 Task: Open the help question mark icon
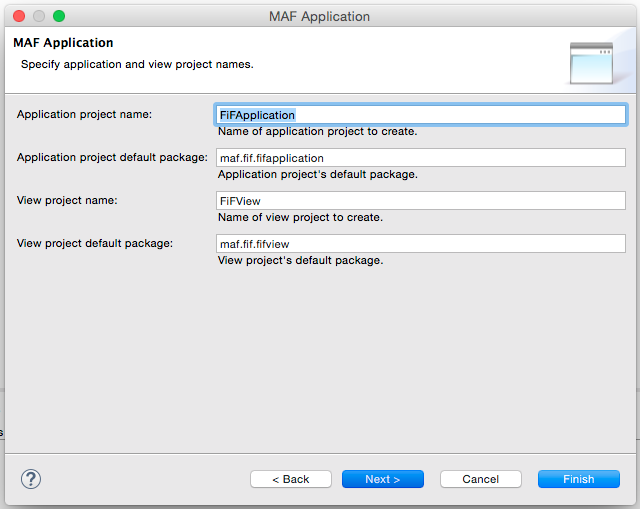point(31,479)
